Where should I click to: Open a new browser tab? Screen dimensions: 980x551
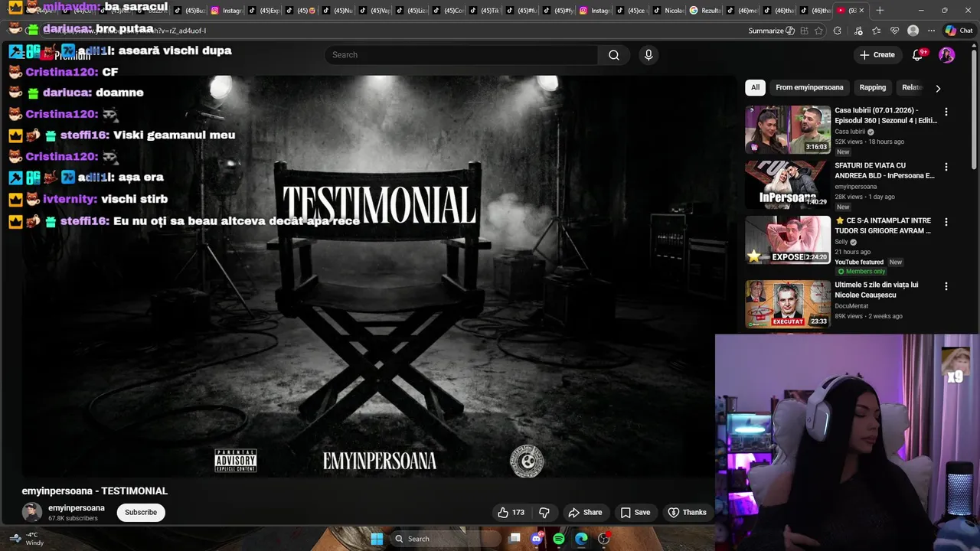880,11
